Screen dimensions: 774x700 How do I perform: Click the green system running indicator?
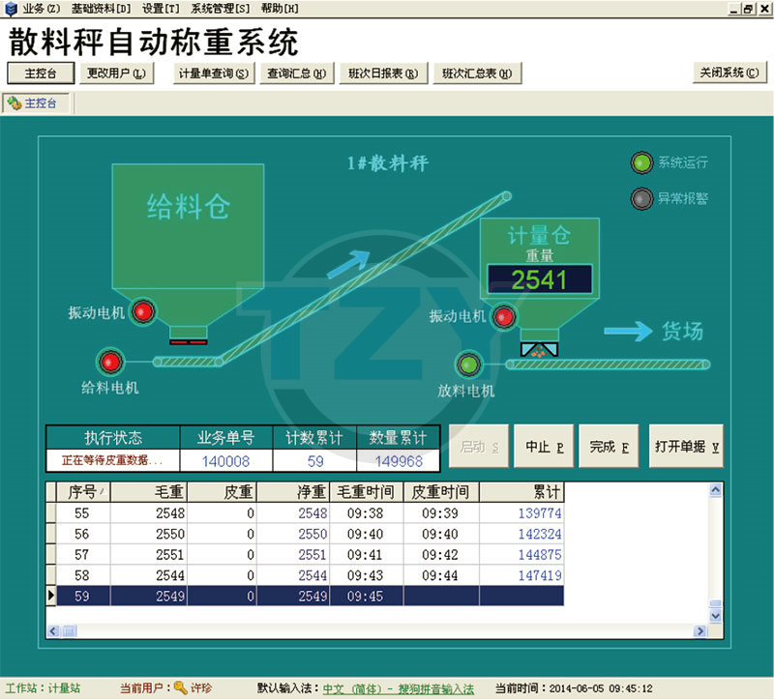pos(641,162)
